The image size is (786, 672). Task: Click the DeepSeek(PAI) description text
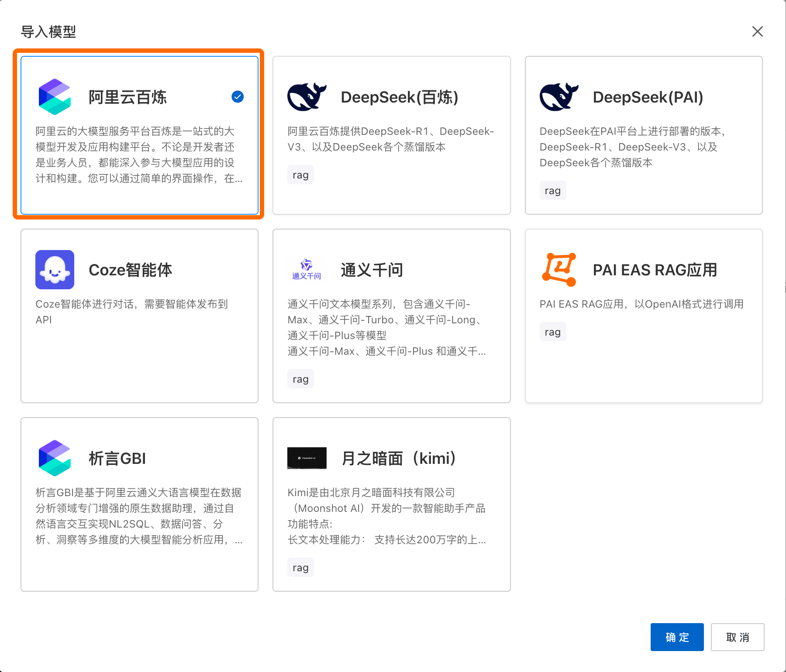(x=633, y=147)
